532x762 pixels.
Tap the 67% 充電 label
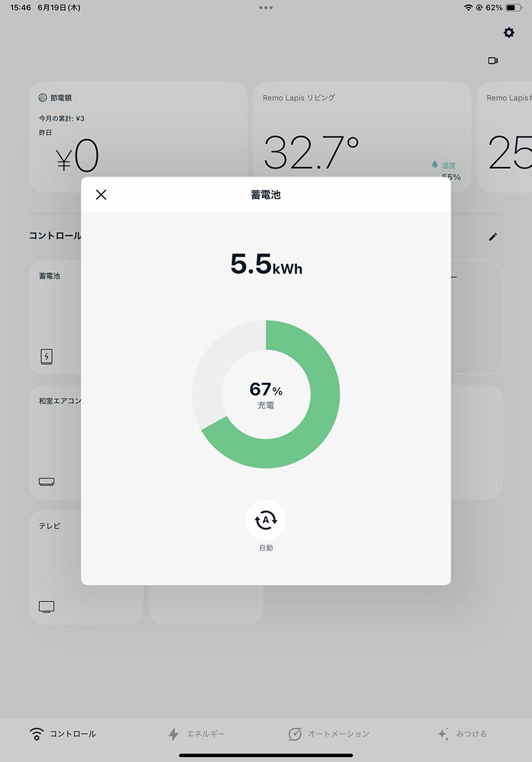coord(266,395)
